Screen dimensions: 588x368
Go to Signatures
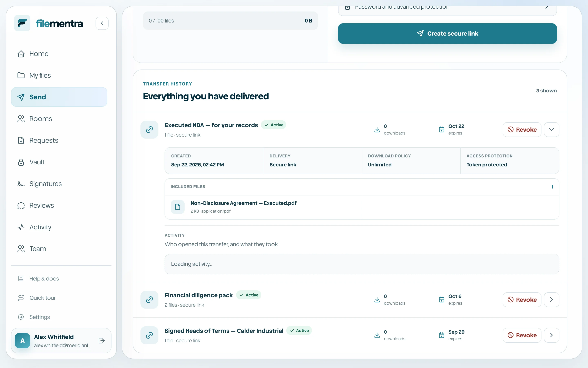pyautogui.click(x=59, y=184)
